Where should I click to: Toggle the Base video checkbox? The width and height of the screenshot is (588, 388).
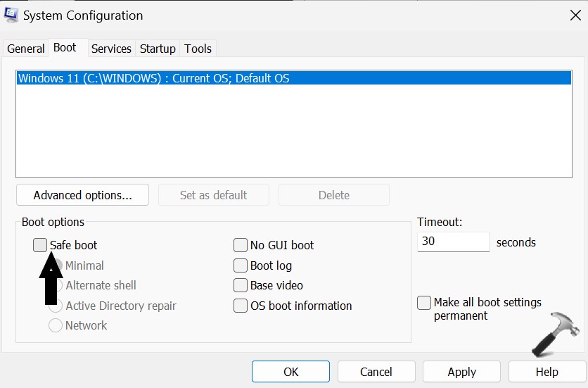[x=241, y=285]
